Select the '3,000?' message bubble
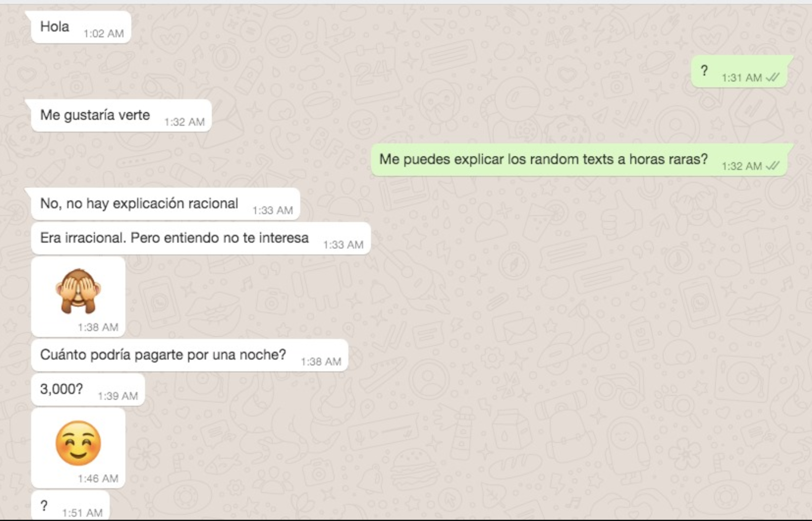 [x=88, y=389]
